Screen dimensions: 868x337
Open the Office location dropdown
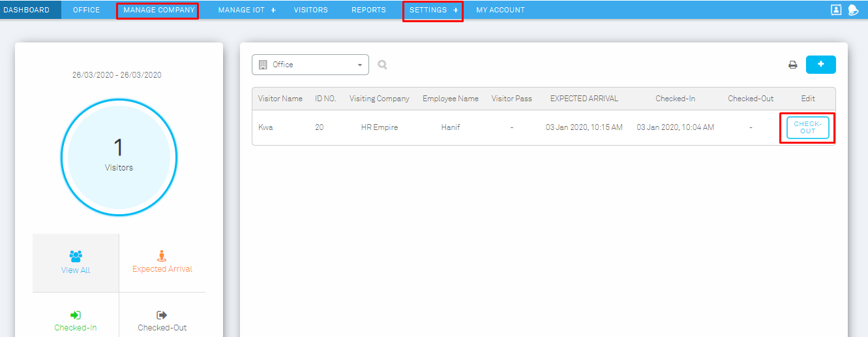click(310, 65)
